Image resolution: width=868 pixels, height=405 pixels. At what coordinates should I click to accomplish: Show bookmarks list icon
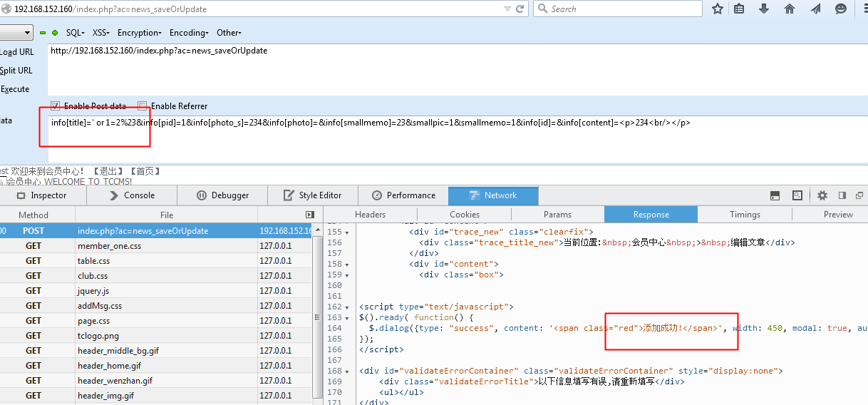(x=739, y=9)
